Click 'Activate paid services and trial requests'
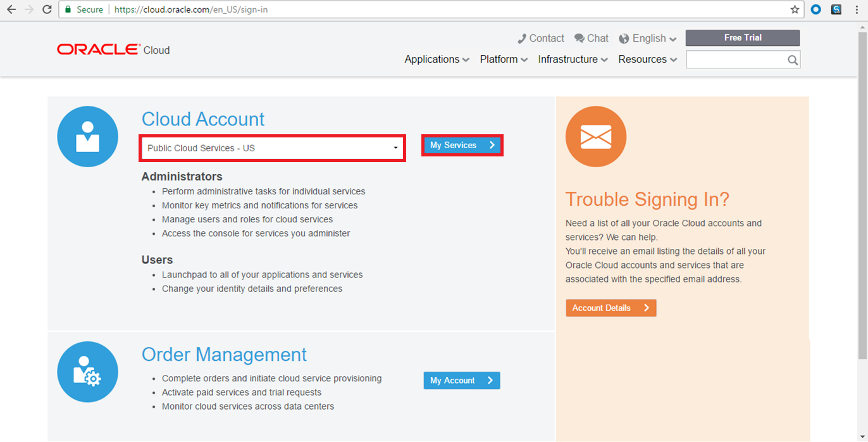868x442 pixels. tap(242, 393)
